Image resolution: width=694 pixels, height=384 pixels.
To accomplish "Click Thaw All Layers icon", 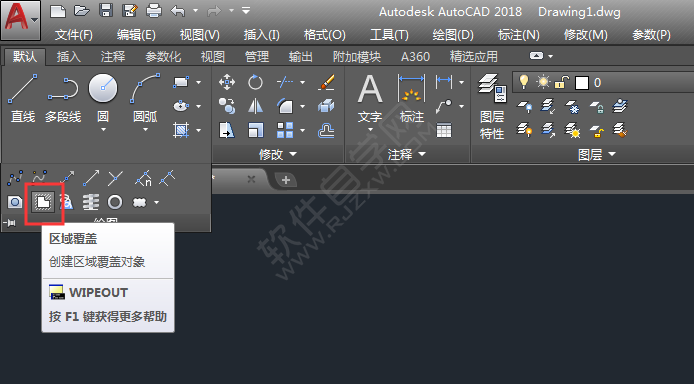I will click(572, 131).
